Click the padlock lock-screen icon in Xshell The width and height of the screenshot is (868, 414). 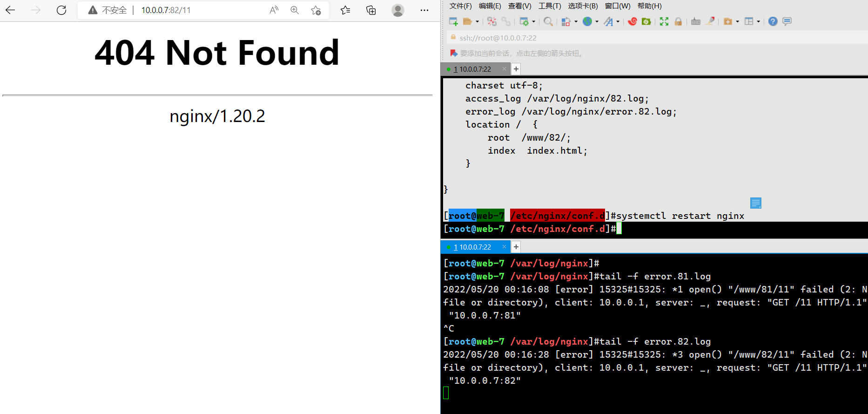(678, 21)
